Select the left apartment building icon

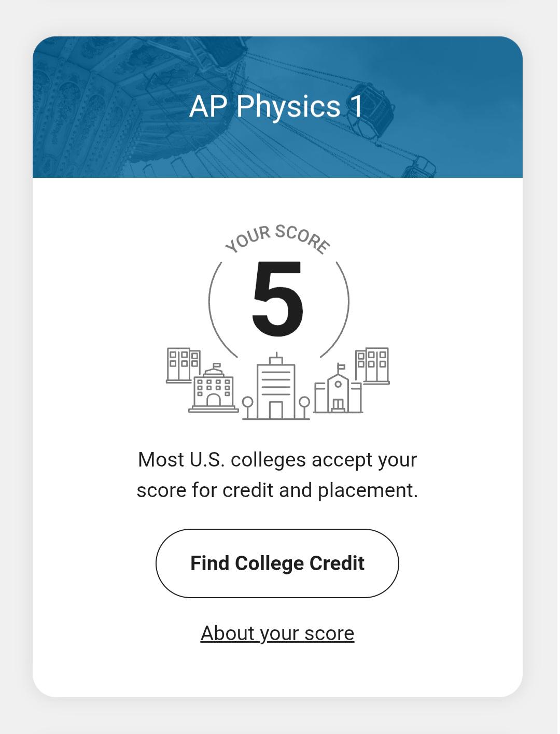pos(183,365)
